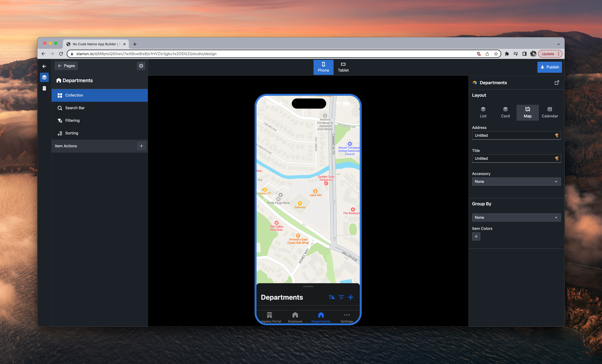This screenshot has height=364, width=602.
Task: Bookmark this page with the star icon
Action: [496, 54]
